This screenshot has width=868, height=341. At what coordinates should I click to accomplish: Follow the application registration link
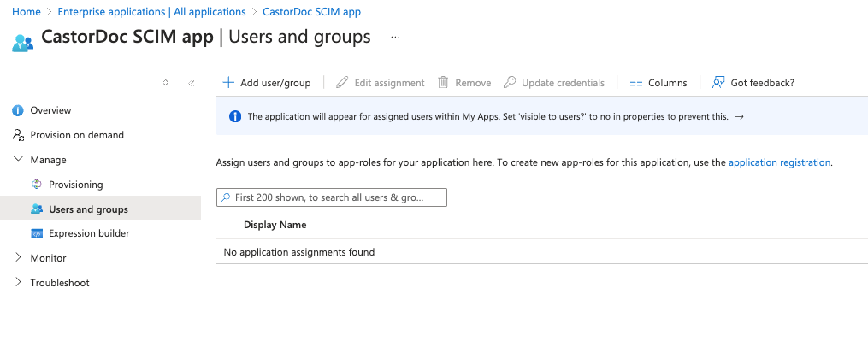pyautogui.click(x=779, y=162)
